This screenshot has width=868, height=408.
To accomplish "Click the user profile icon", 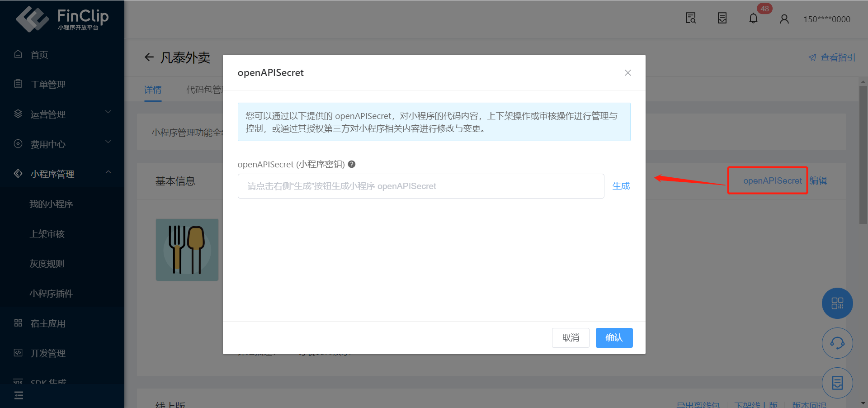I will click(x=784, y=19).
